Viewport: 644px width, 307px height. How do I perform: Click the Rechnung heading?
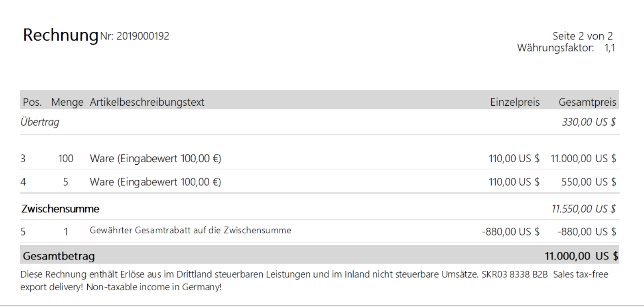tap(61, 35)
